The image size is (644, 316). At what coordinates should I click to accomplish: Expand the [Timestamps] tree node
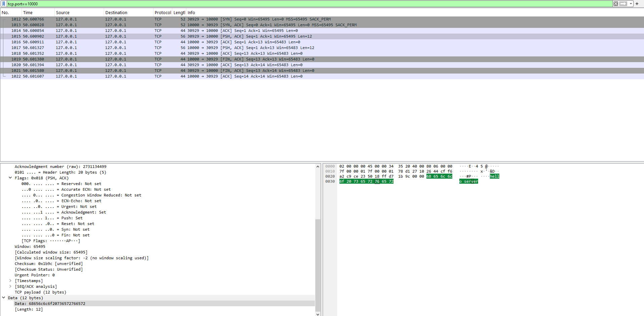pyautogui.click(x=10, y=281)
